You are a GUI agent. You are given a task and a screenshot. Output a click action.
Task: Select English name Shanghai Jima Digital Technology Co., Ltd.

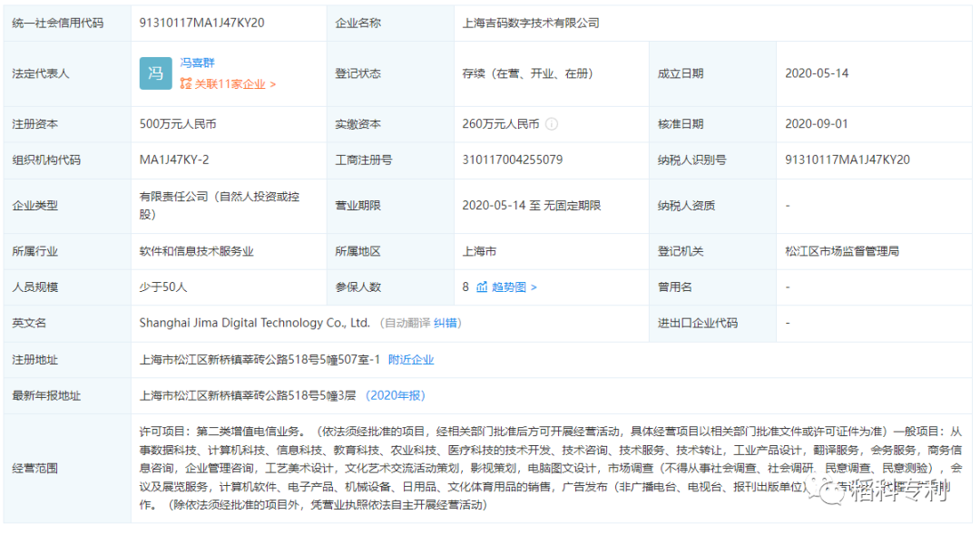click(254, 323)
